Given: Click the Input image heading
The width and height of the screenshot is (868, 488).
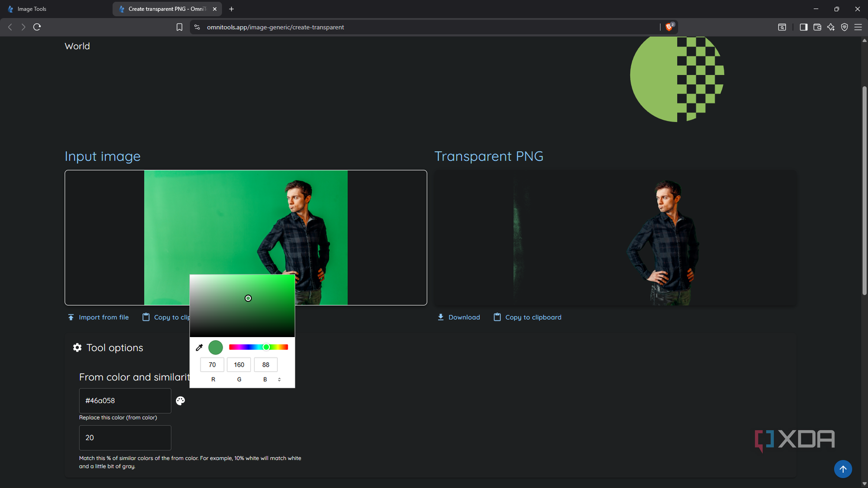Looking at the screenshot, I should tap(103, 156).
